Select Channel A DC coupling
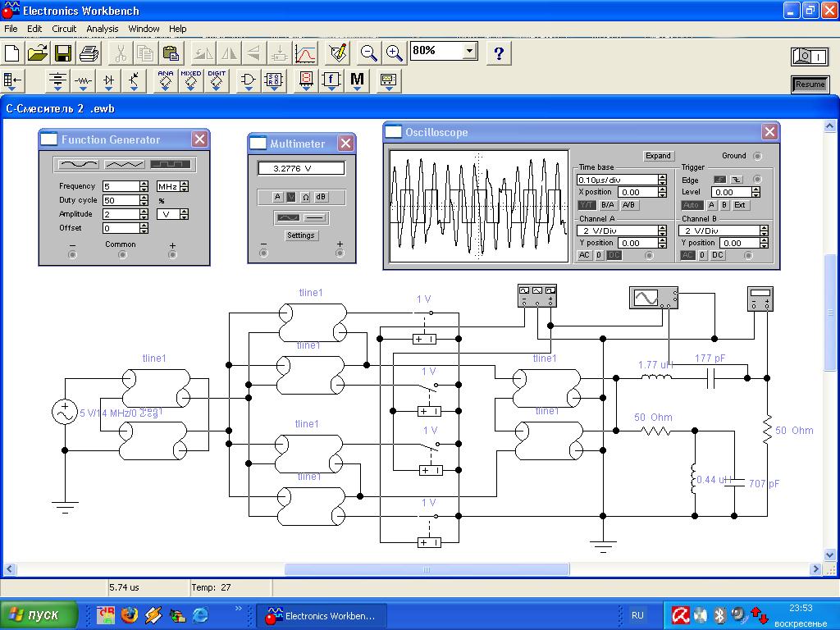This screenshot has height=630, width=840. pos(614,256)
